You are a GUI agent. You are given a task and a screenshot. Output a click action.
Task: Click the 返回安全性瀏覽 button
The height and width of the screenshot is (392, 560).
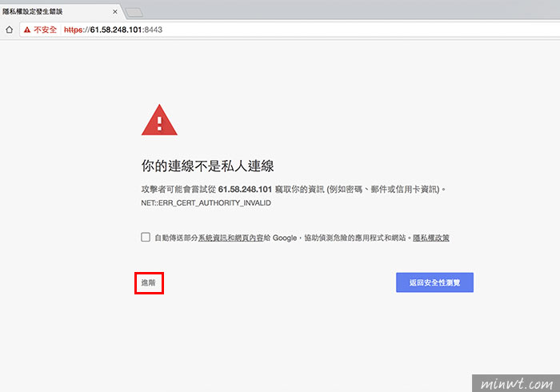(x=434, y=282)
